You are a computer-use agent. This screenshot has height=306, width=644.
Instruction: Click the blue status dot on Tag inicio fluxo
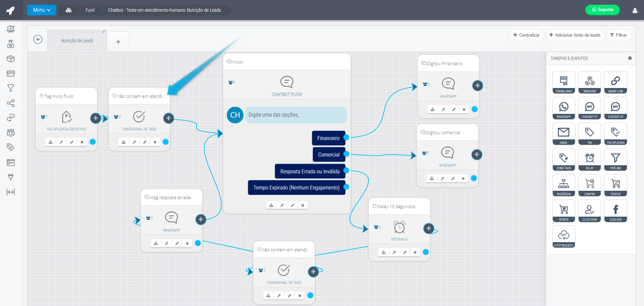(93, 142)
